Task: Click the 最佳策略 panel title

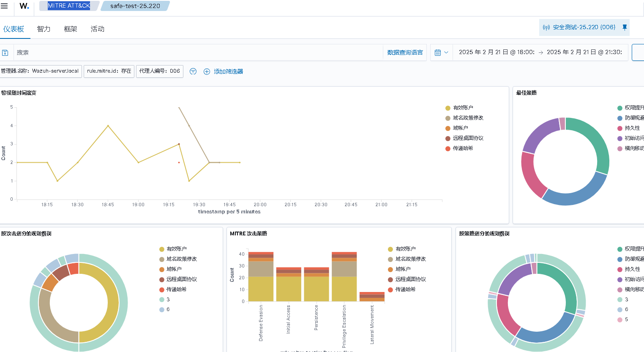Action: point(526,93)
